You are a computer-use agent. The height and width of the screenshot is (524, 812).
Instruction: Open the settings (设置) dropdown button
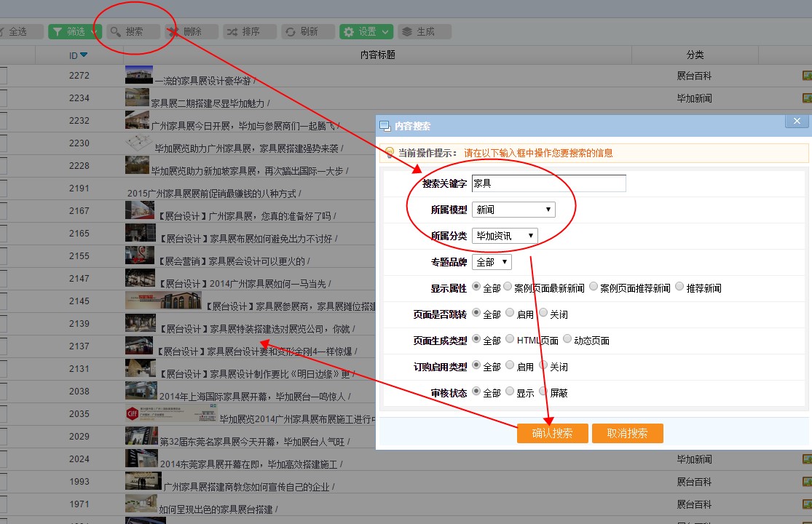(366, 32)
